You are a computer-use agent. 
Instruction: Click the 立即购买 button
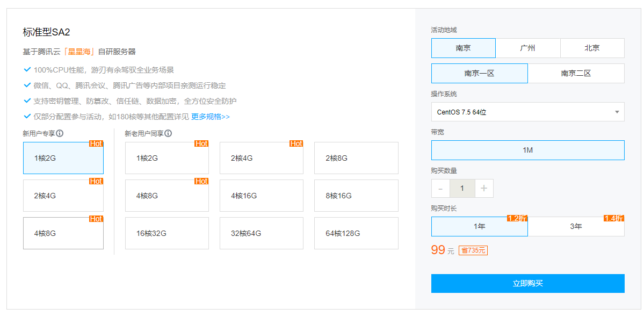point(528,284)
